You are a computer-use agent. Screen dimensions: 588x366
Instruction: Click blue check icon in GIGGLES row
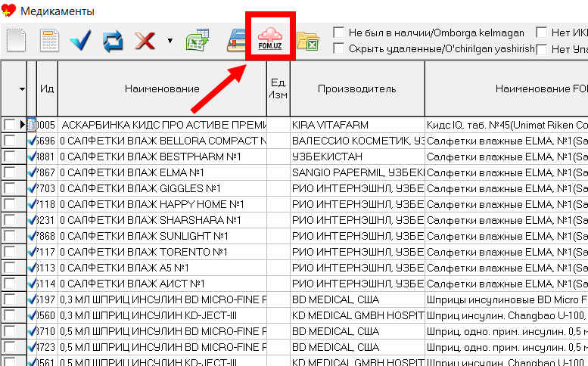click(x=32, y=188)
